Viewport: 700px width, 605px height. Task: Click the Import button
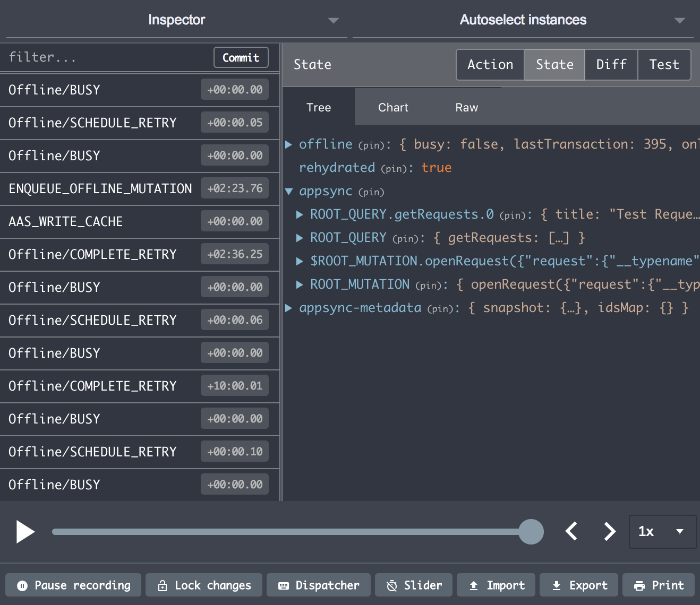pos(496,585)
